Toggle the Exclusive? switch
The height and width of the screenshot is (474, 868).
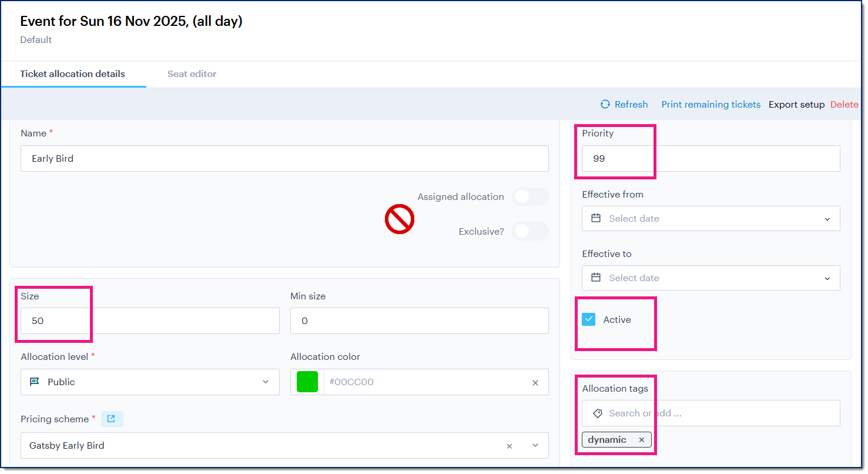pyautogui.click(x=530, y=231)
